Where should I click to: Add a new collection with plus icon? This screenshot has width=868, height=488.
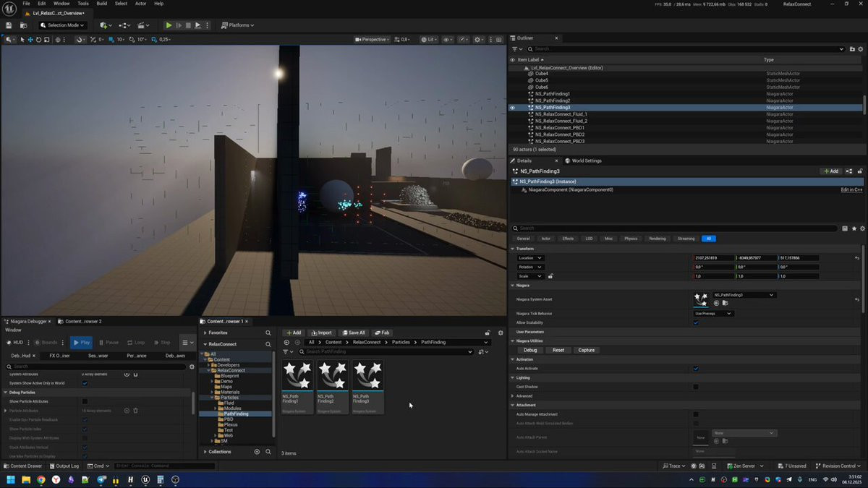pyautogui.click(x=257, y=452)
